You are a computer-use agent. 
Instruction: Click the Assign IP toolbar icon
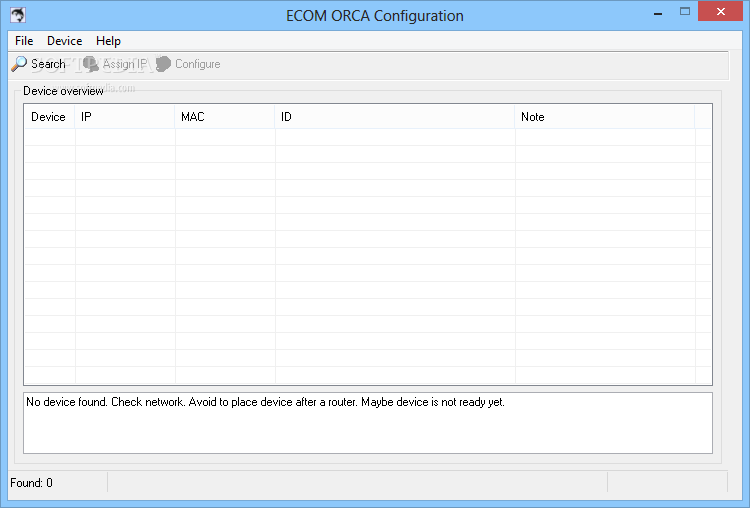pyautogui.click(x=90, y=64)
